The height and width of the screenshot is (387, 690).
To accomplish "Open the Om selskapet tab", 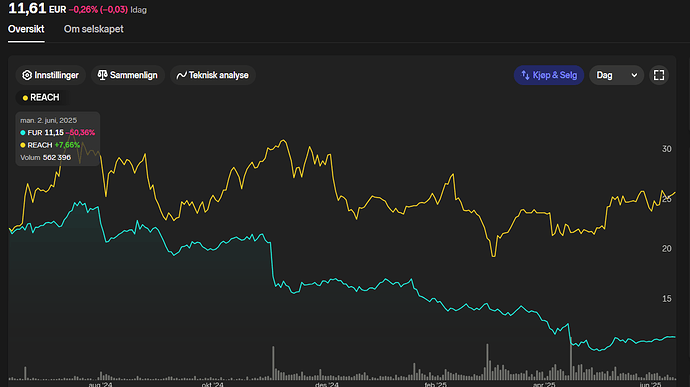I will point(93,29).
